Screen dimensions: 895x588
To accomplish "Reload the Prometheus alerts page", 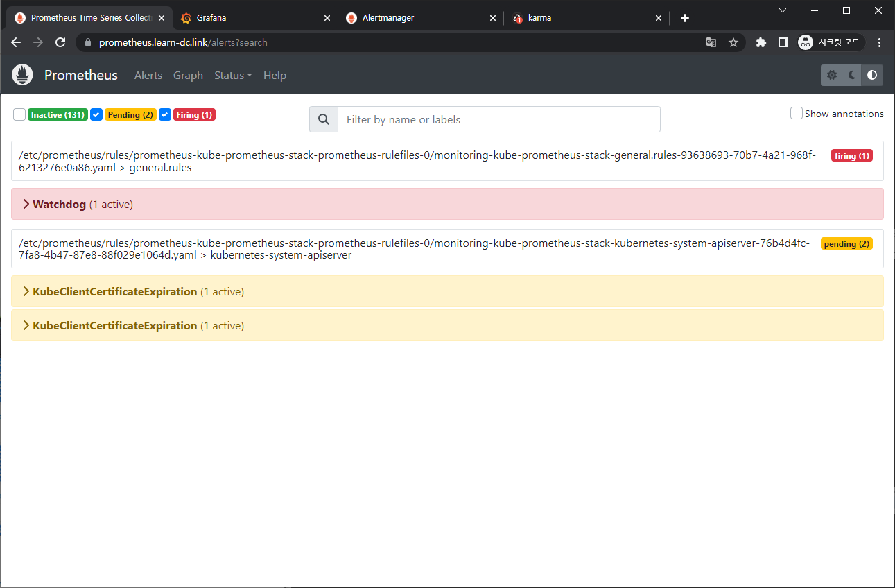I will [60, 42].
